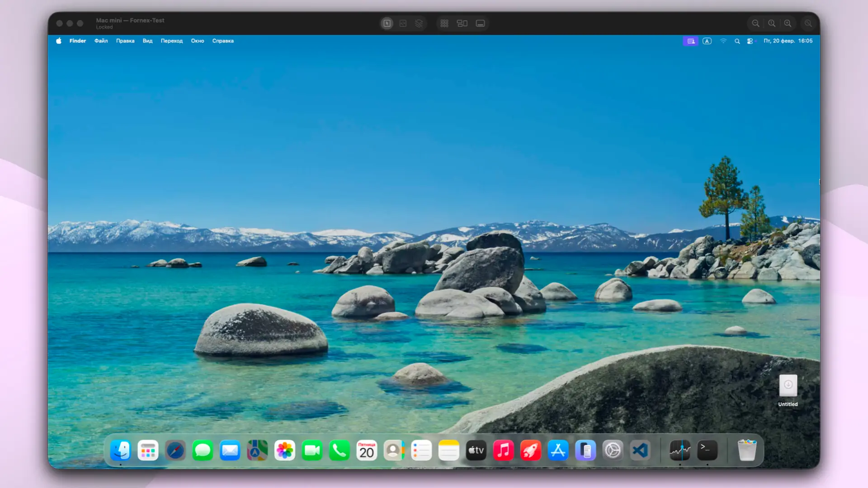This screenshot has width=868, height=488.
Task: Switch to observe mode in Screen Sharing toolbar
Action: point(403,23)
